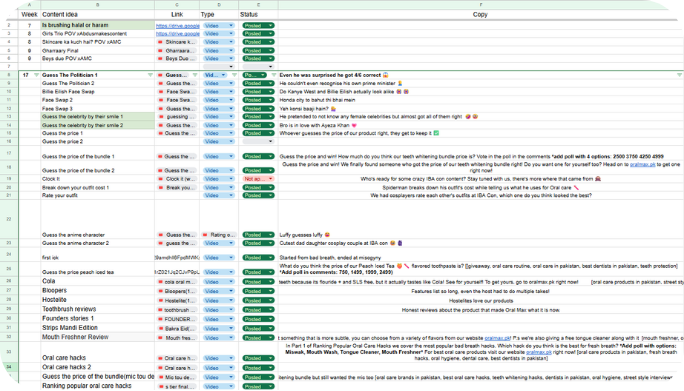Select row 22 header number
684x391 pixels.
pos(9,219)
